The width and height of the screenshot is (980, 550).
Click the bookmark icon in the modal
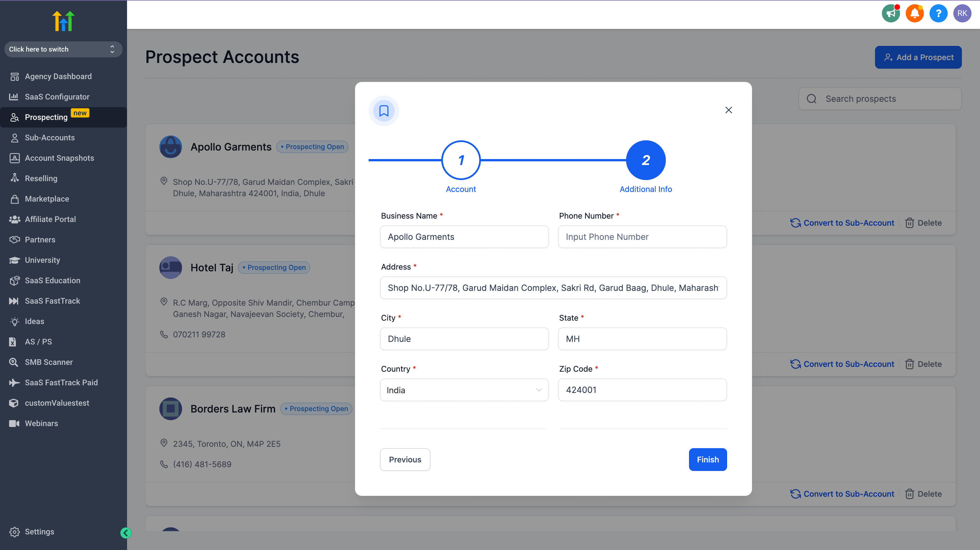click(x=383, y=111)
